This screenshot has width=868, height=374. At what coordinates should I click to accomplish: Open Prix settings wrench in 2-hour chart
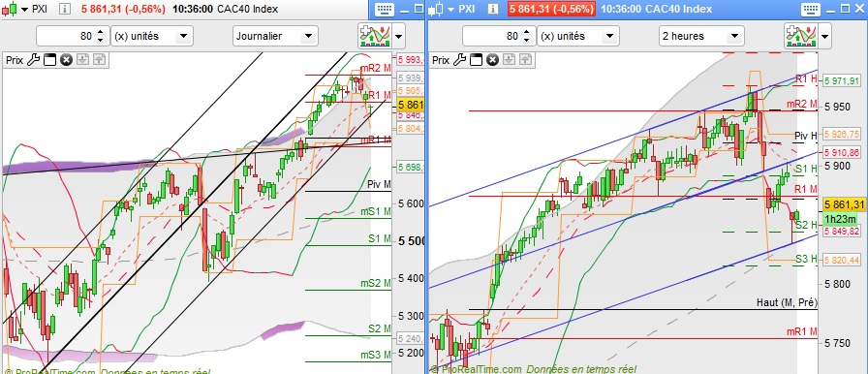(x=459, y=60)
